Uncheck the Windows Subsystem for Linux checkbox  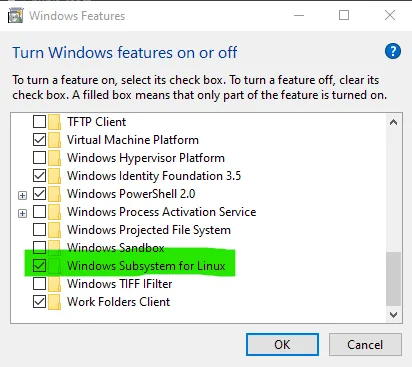point(39,266)
